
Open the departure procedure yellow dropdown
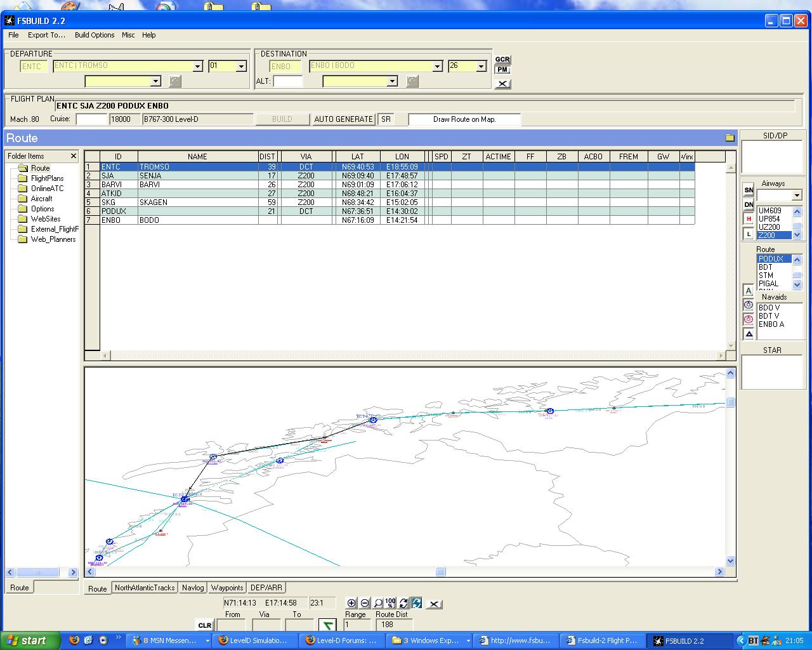point(155,81)
